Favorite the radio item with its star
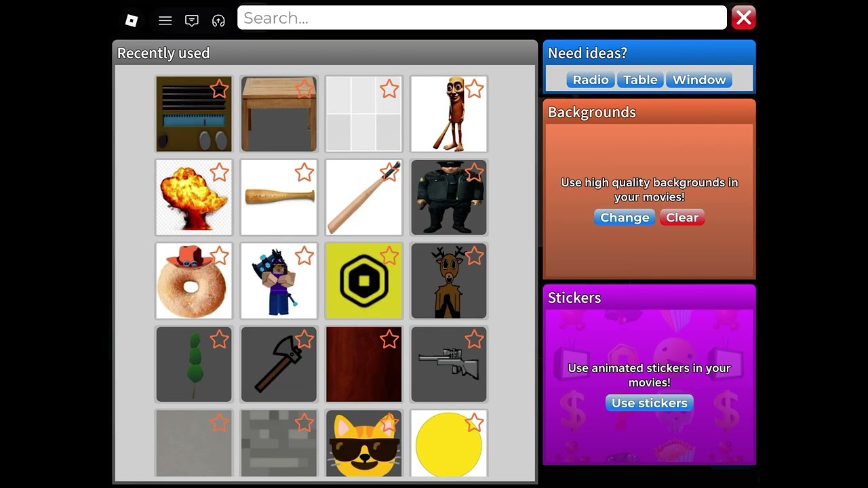 [219, 89]
